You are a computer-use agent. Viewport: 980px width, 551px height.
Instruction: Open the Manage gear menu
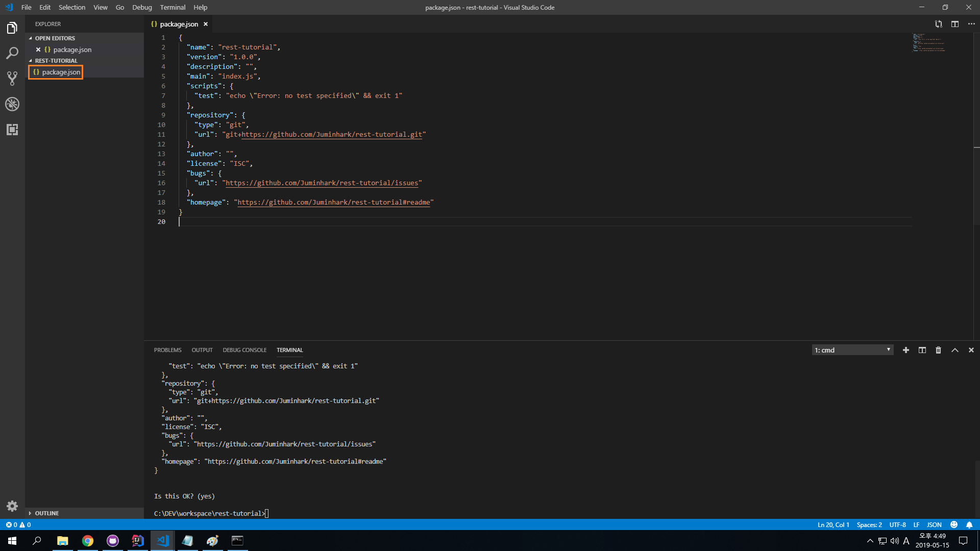pos(12,506)
